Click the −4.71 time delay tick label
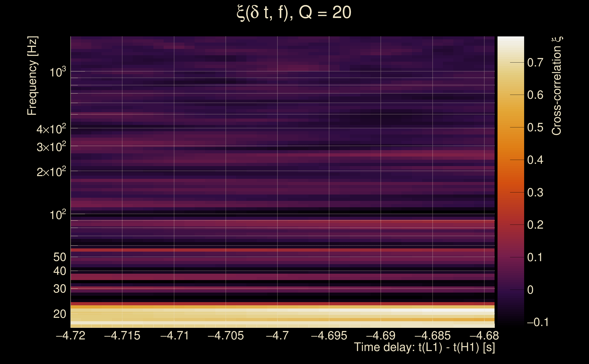The width and height of the screenshot is (589, 364). 174,336
